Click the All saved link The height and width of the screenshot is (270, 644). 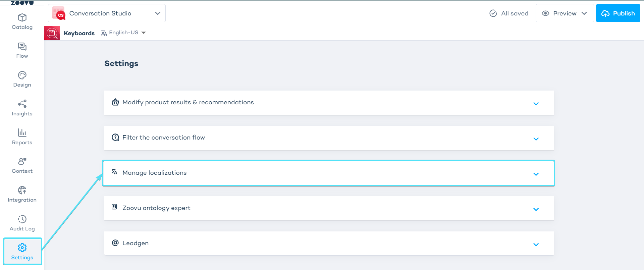515,13
